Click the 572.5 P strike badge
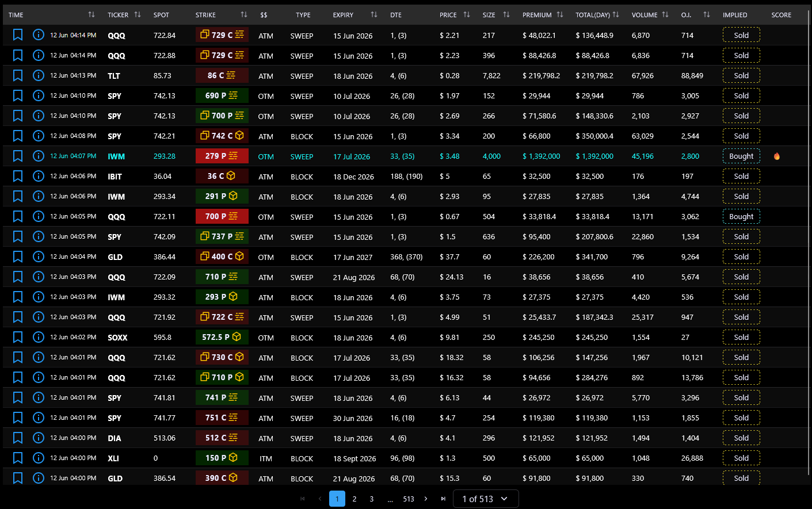This screenshot has width=812, height=509. coord(222,337)
